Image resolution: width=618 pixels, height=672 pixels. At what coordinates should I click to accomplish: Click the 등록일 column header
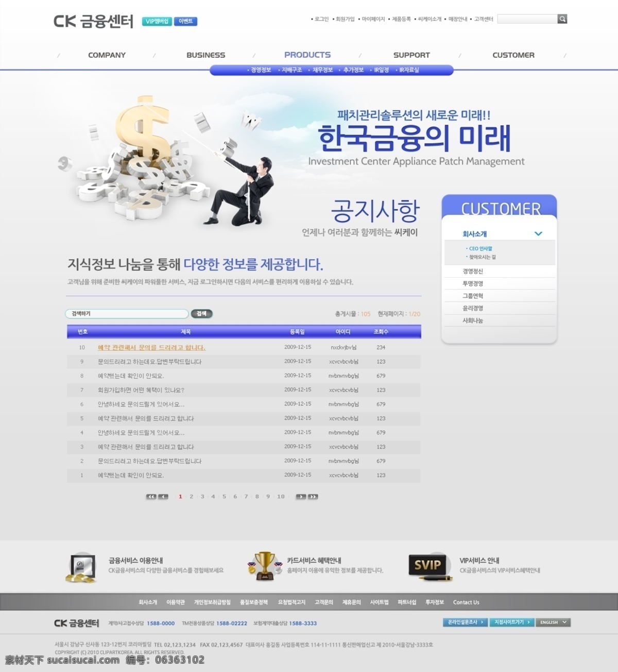[x=297, y=332]
